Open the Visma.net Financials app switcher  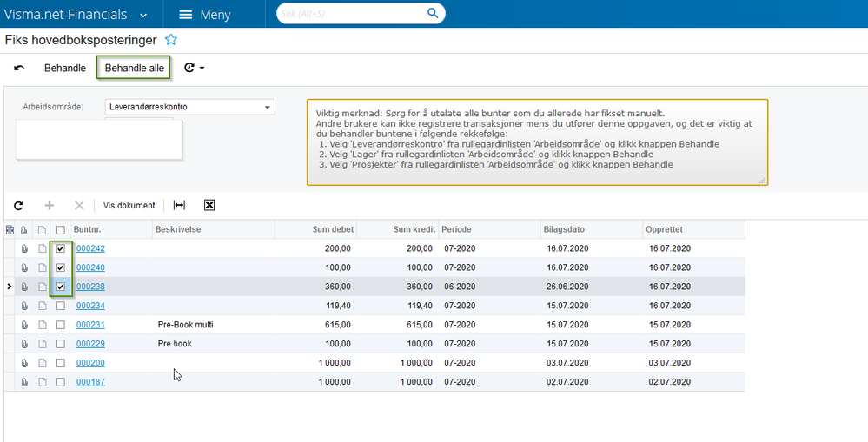143,15
